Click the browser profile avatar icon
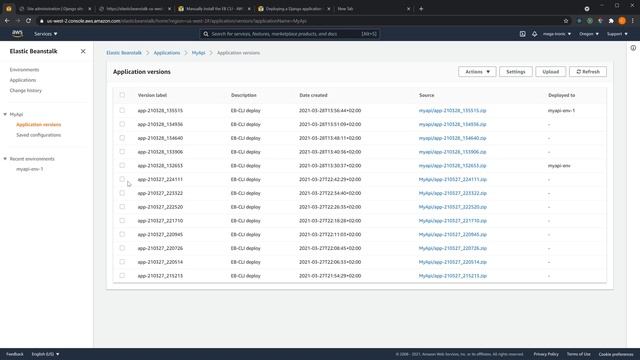Viewport: 640px width, 360px height. [622, 21]
